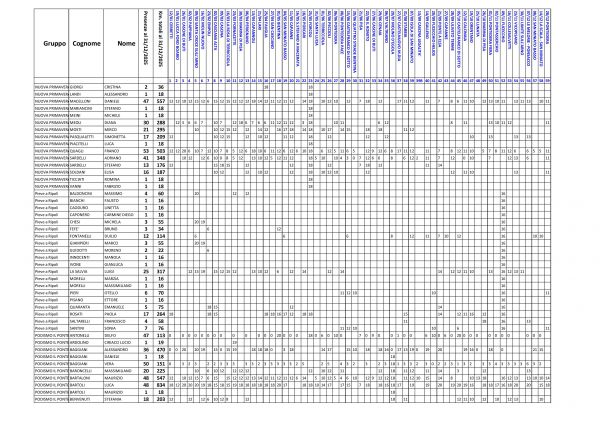Select surname cell ROSATI
600x424 pixels.
click(83, 313)
